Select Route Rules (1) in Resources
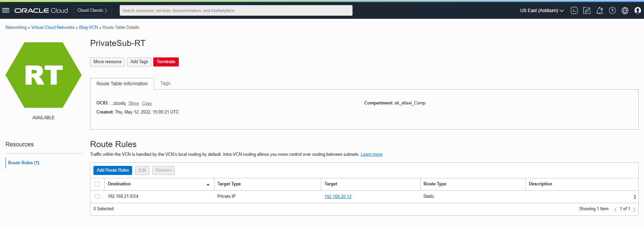The image size is (644, 227). coord(24,163)
